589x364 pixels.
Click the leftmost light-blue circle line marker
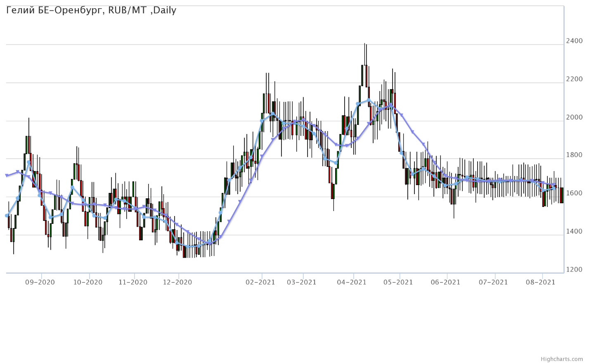[x=7, y=216]
